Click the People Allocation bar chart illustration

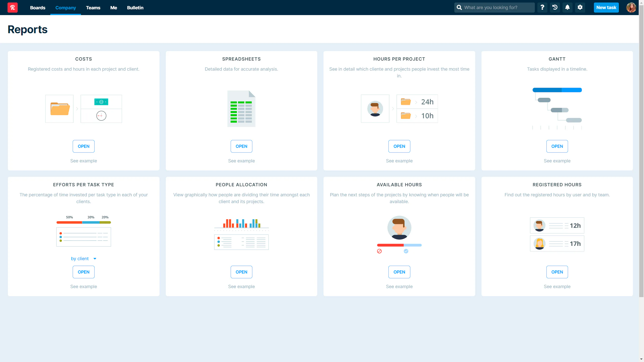(241, 223)
